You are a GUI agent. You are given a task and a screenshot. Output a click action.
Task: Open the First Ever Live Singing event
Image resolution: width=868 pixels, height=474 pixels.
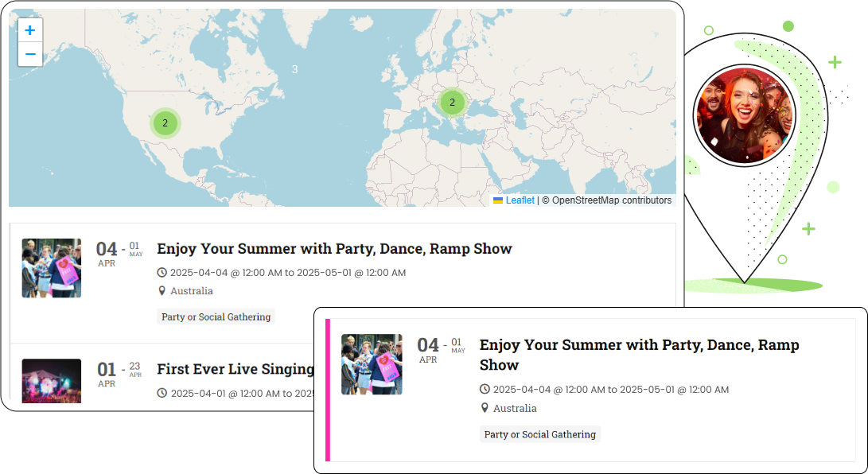pos(235,369)
